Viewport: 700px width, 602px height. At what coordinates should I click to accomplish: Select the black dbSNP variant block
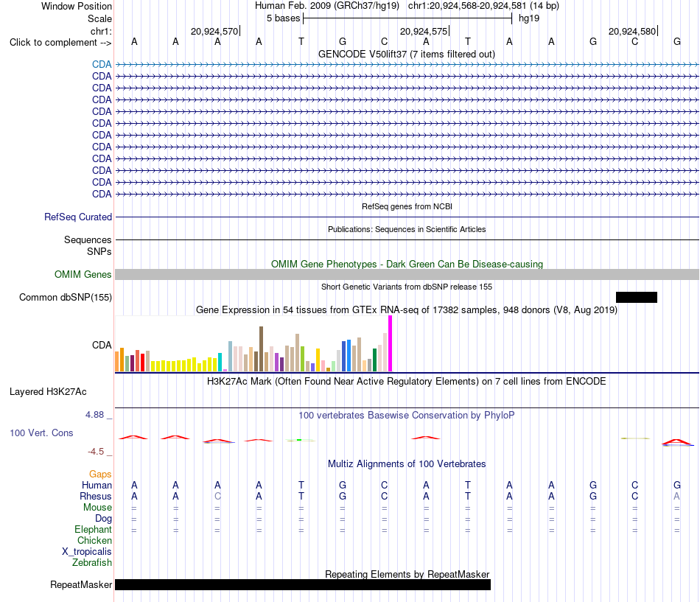636,298
